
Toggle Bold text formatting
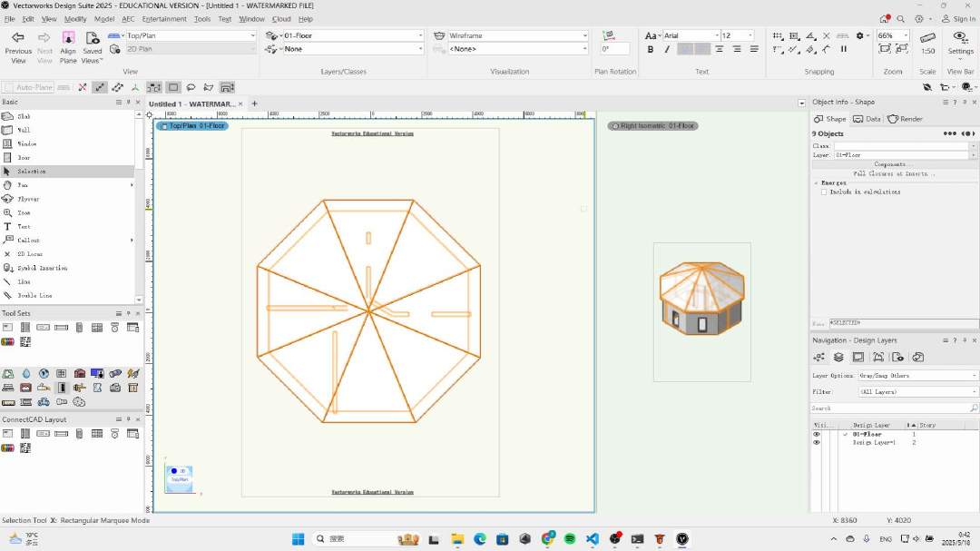[x=651, y=49]
